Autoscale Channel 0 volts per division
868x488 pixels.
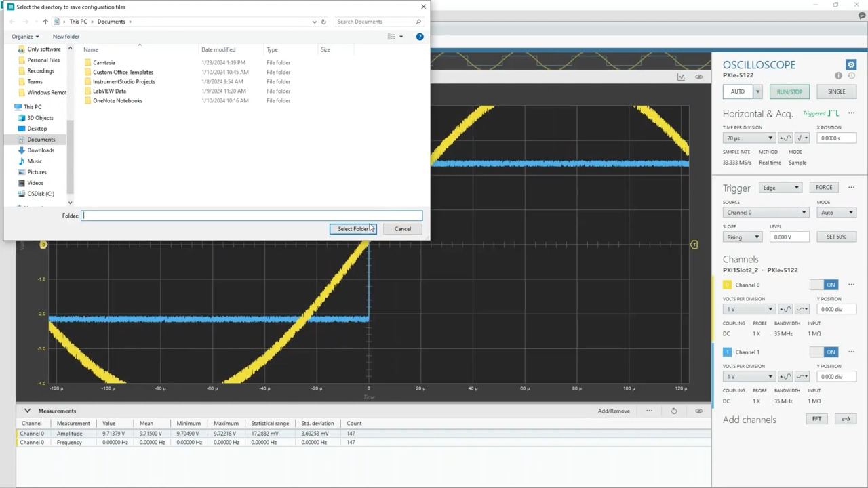pos(786,309)
